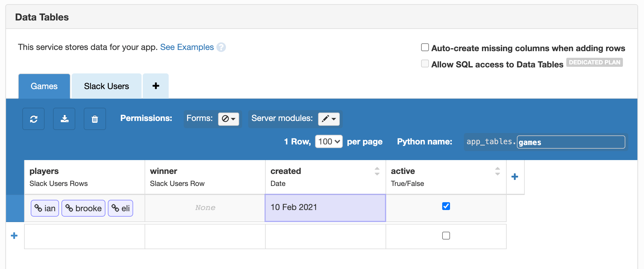Click the download table data icon
Screen dimensions: 644x269
click(x=64, y=119)
